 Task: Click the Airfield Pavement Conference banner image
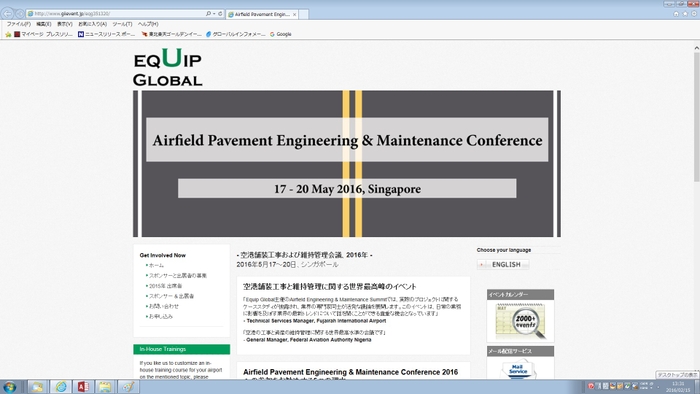point(347,164)
